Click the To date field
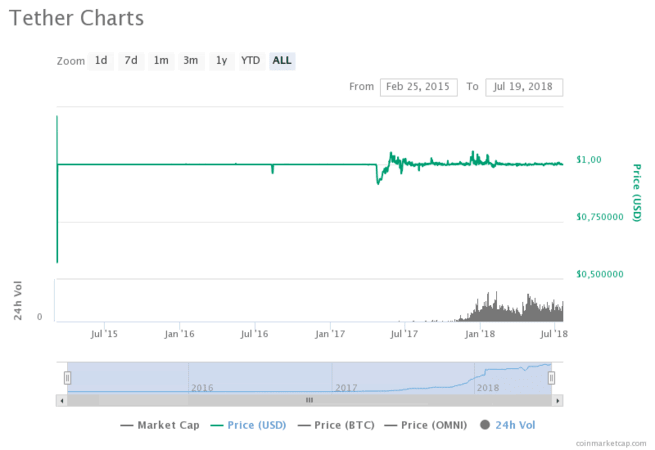The width and height of the screenshot is (655, 450). [x=524, y=87]
